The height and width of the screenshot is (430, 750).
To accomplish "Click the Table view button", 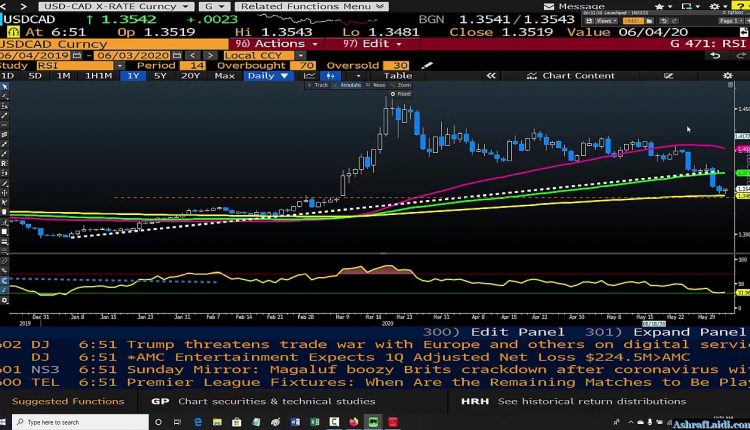I will [x=397, y=75].
